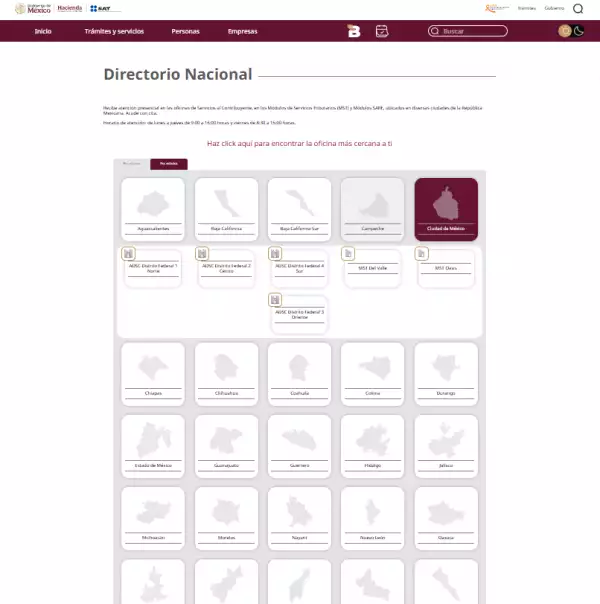Click the SAT logo in the header
The height and width of the screenshot is (604, 600).
tap(99, 8)
